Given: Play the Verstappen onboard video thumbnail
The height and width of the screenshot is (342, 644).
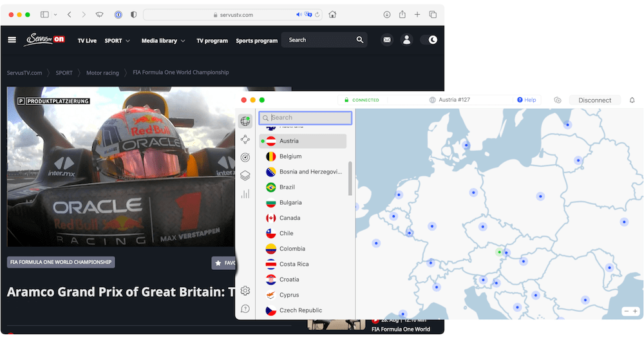Looking at the screenshot, I should (121, 166).
